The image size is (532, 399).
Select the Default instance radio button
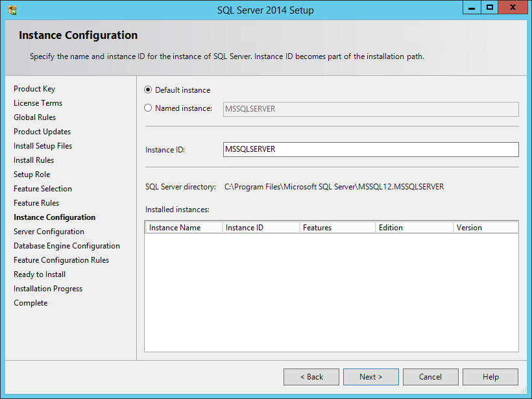pos(148,90)
